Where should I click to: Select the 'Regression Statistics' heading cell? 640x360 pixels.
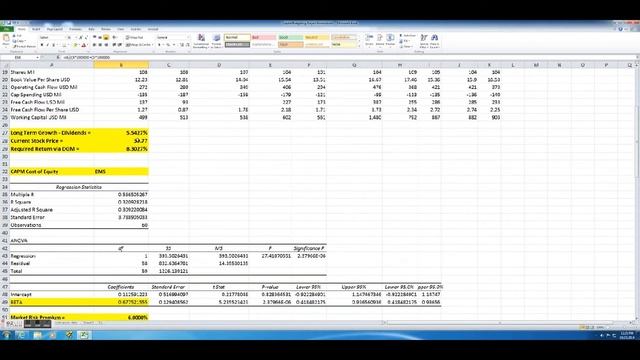[x=79, y=187]
